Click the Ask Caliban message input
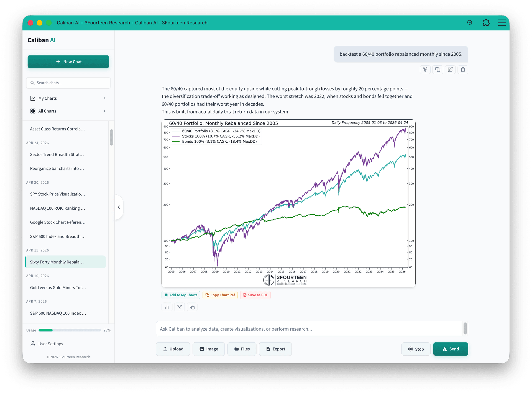Image resolution: width=532 pixels, height=393 pixels. (x=309, y=329)
